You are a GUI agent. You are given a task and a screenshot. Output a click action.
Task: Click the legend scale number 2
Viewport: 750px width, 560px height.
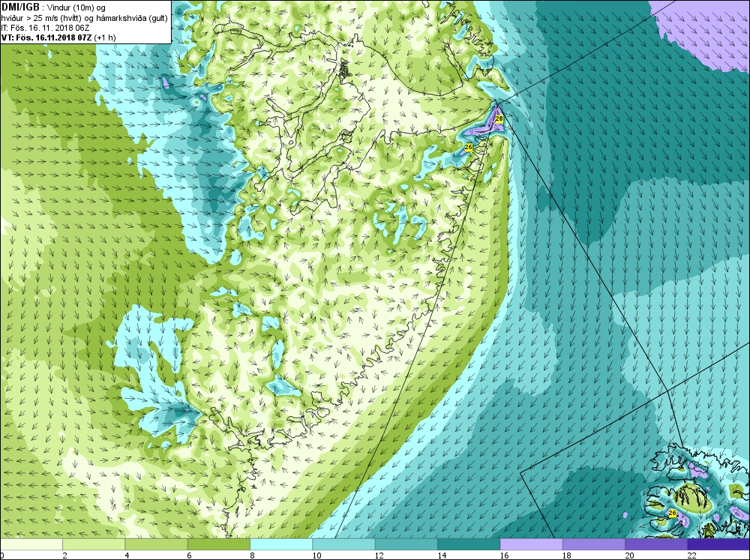coord(64,556)
